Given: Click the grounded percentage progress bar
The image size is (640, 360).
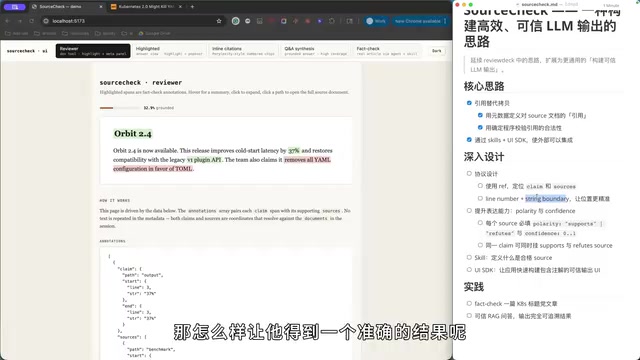Looking at the screenshot, I should 120,108.
